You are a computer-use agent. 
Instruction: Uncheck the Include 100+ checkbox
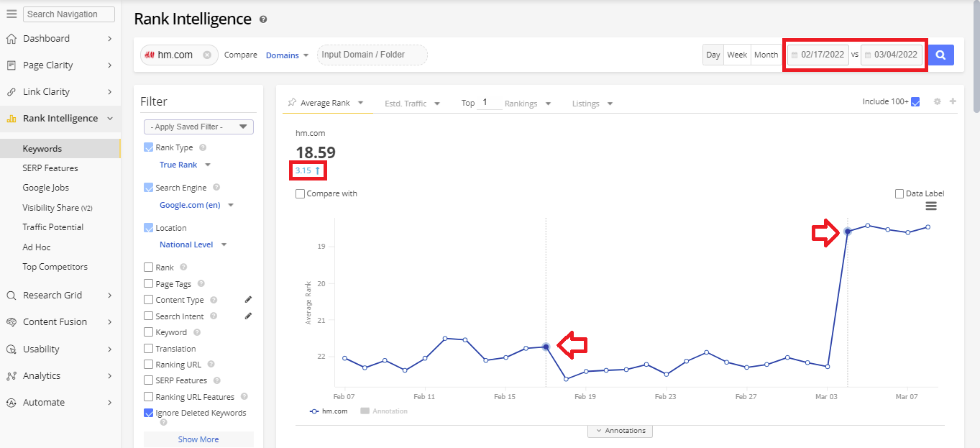coord(915,102)
